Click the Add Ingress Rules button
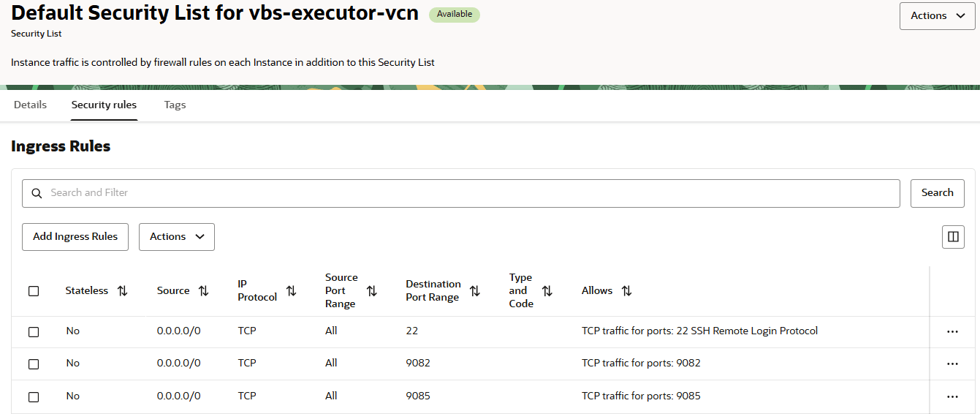 pos(75,237)
